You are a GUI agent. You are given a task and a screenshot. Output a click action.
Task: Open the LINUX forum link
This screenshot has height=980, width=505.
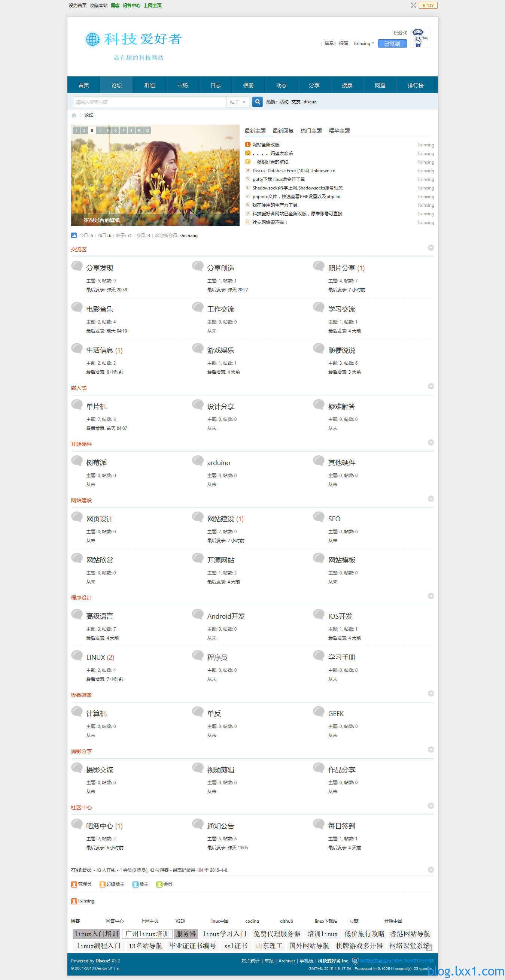coord(95,658)
